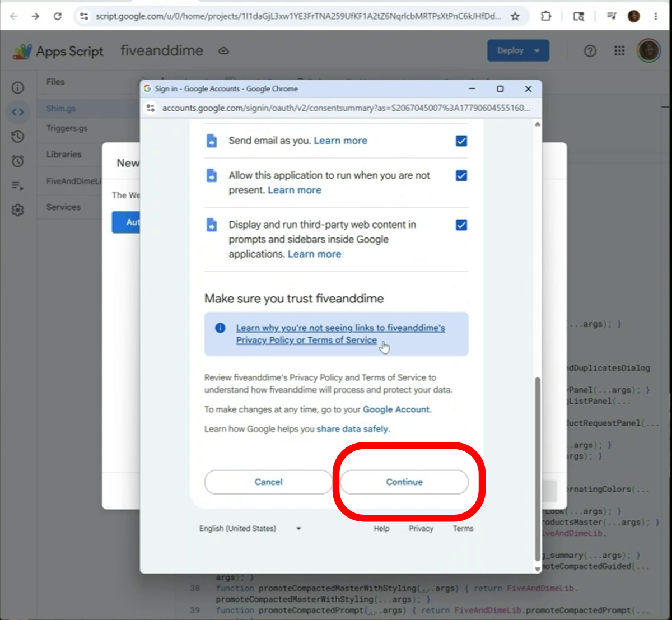Open the Editor code sidebar icon
The image size is (672, 620).
(18, 112)
